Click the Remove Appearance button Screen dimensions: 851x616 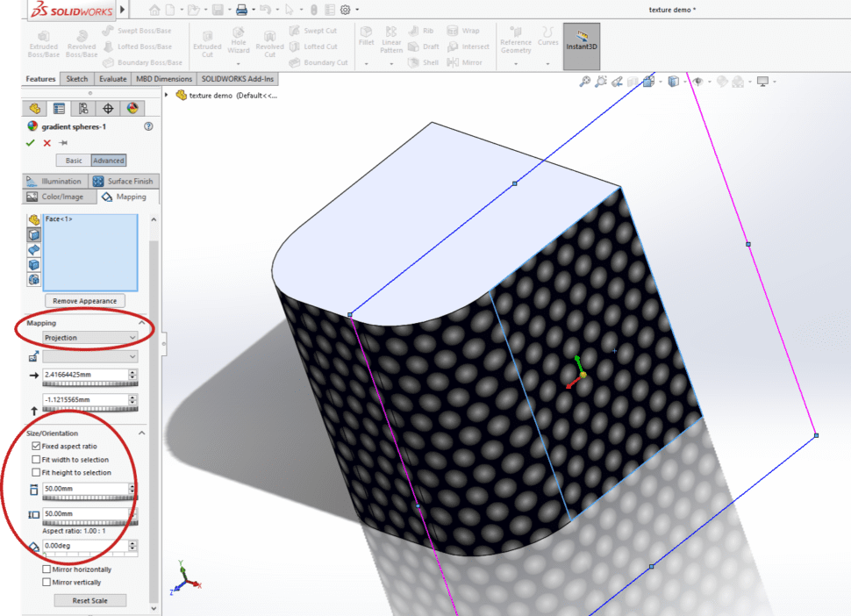tap(84, 300)
